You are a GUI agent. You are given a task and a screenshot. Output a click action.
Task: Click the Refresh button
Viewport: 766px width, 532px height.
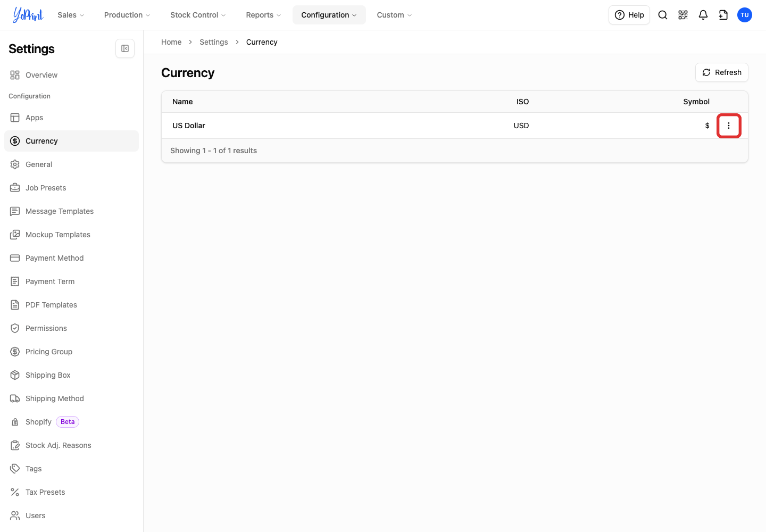coord(721,72)
